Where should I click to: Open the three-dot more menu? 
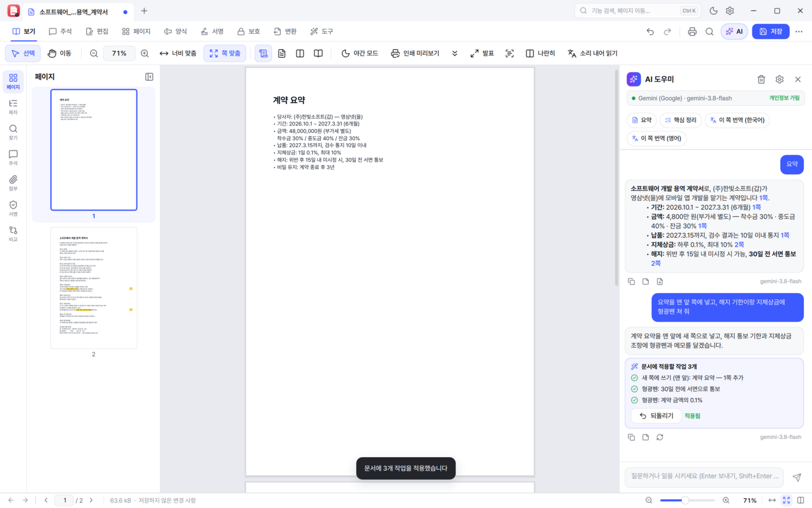coord(799,31)
